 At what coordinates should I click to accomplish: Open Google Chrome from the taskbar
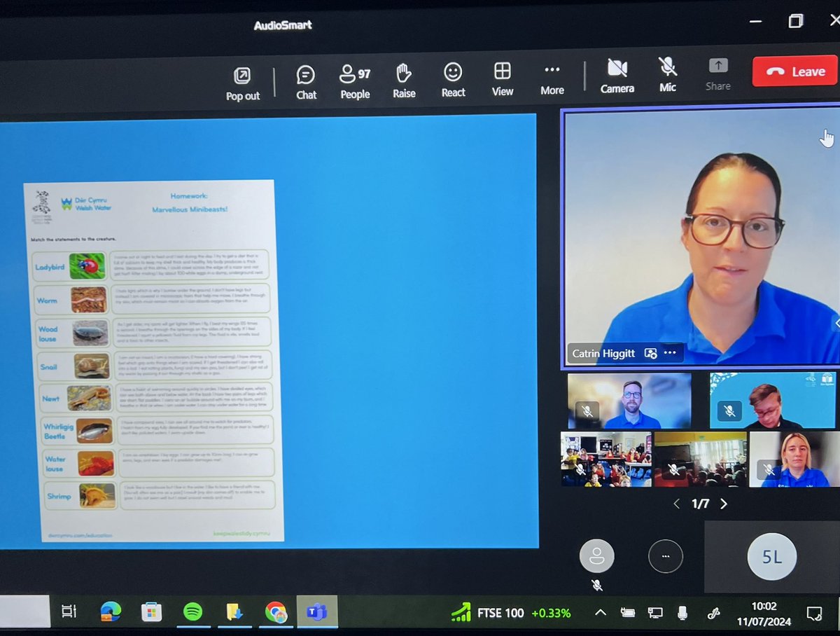pos(276,613)
